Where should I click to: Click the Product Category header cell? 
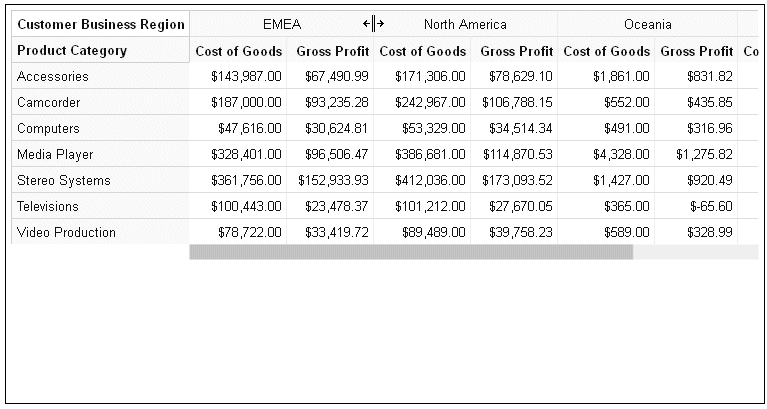pos(100,50)
